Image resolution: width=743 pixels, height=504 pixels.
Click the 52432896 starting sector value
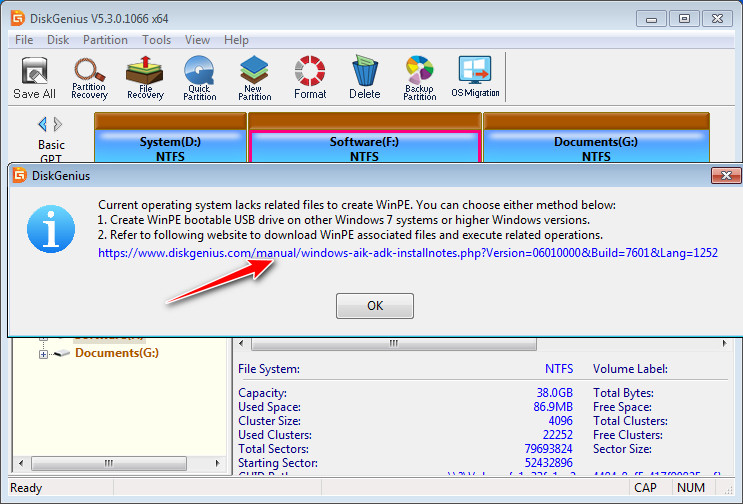[x=548, y=463]
